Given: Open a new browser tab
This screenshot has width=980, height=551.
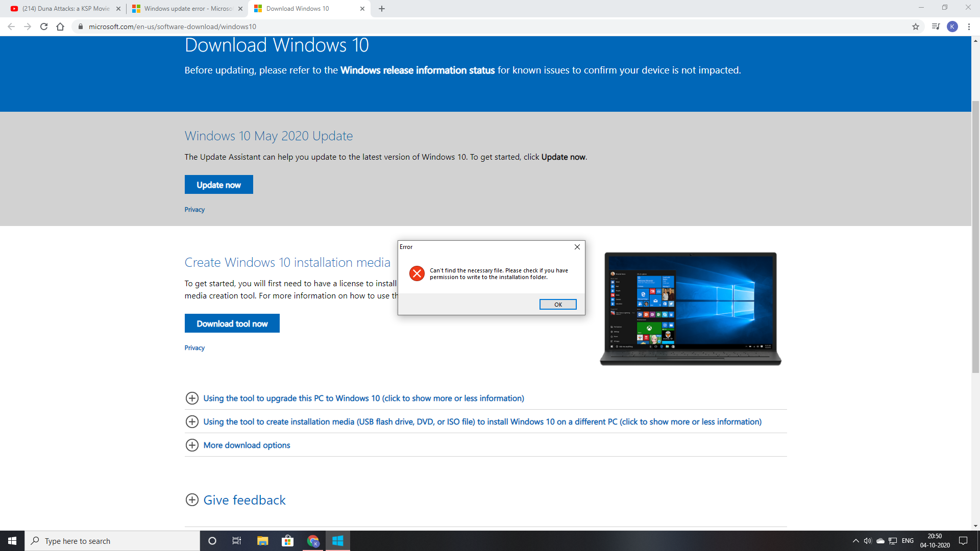Looking at the screenshot, I should (x=382, y=9).
